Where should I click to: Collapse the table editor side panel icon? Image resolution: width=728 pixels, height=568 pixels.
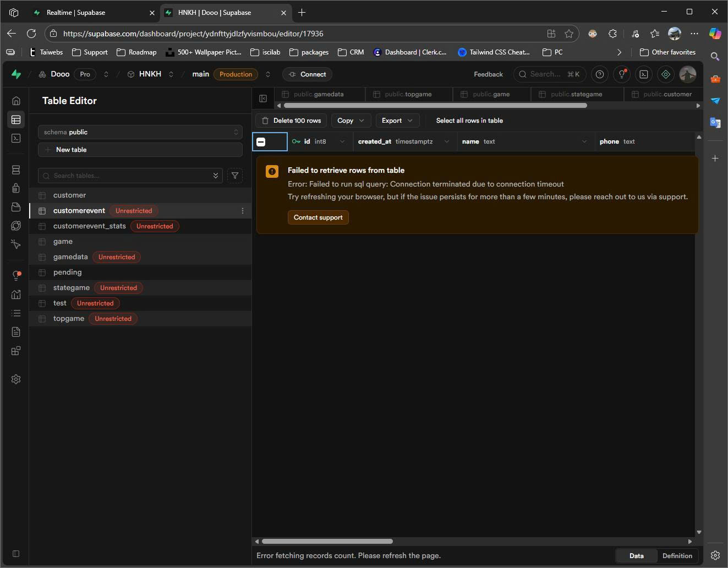click(263, 99)
